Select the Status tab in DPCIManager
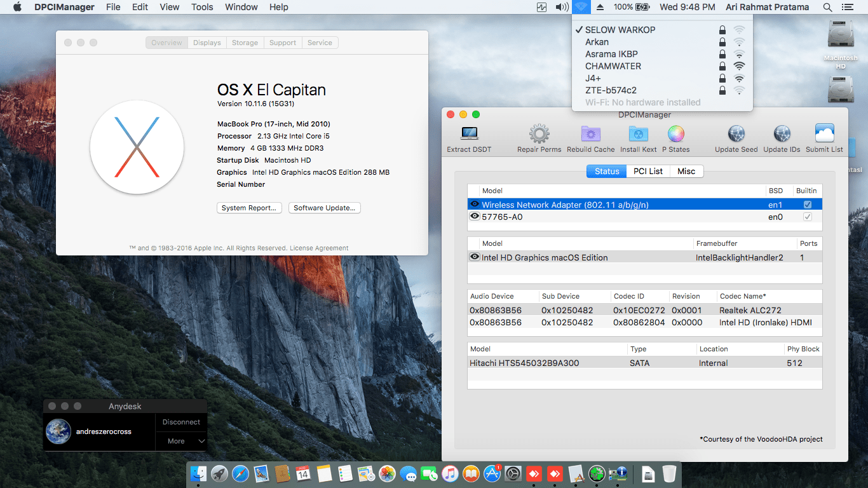 tap(607, 171)
